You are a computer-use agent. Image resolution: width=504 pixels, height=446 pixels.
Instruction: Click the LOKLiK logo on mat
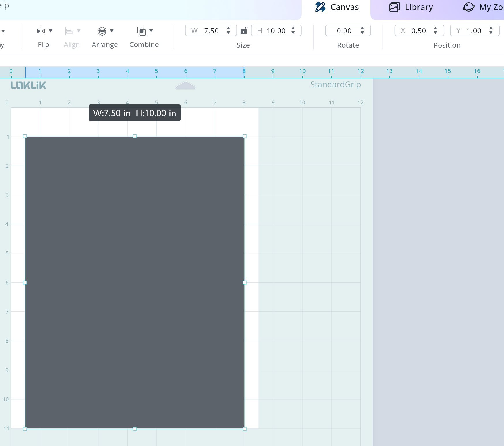28,85
